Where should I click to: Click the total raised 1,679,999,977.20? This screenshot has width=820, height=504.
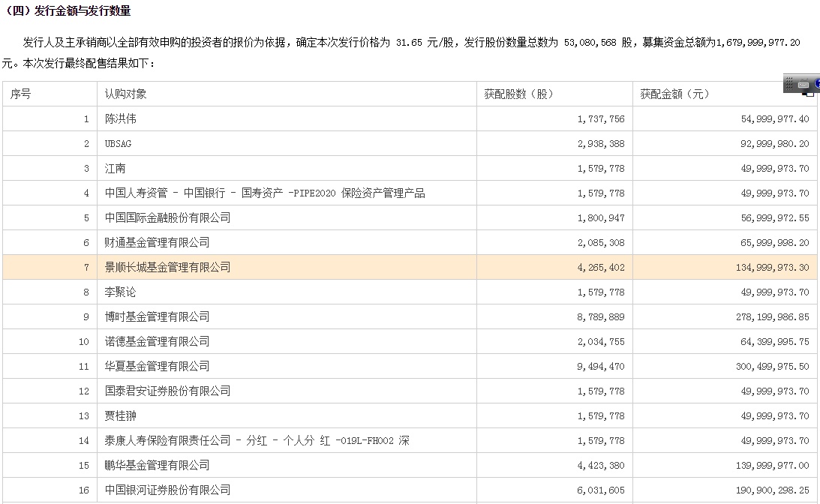[758, 42]
